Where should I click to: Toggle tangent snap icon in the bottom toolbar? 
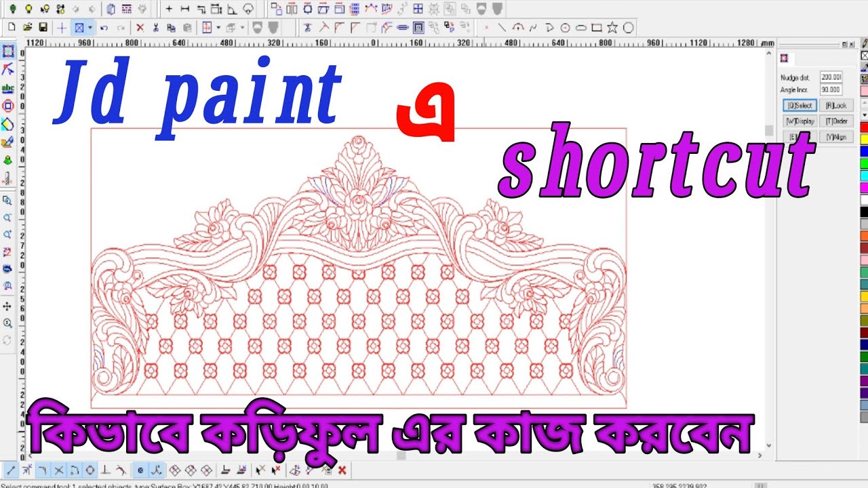121,470
